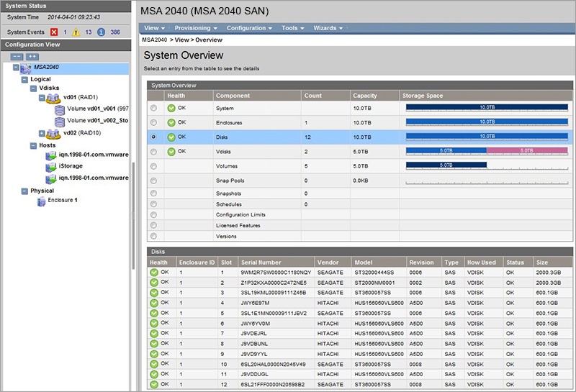
Task: Open the Wizards menu
Action: coord(328,28)
